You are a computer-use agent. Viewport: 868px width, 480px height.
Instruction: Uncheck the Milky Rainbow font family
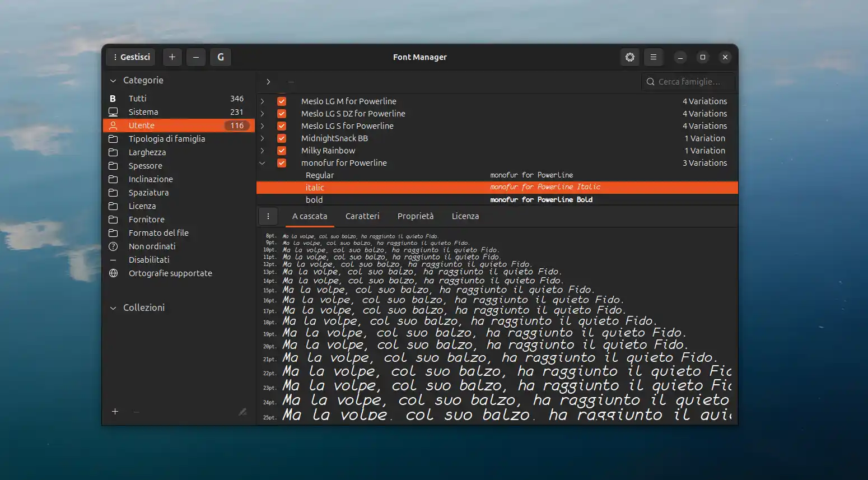[x=281, y=150]
